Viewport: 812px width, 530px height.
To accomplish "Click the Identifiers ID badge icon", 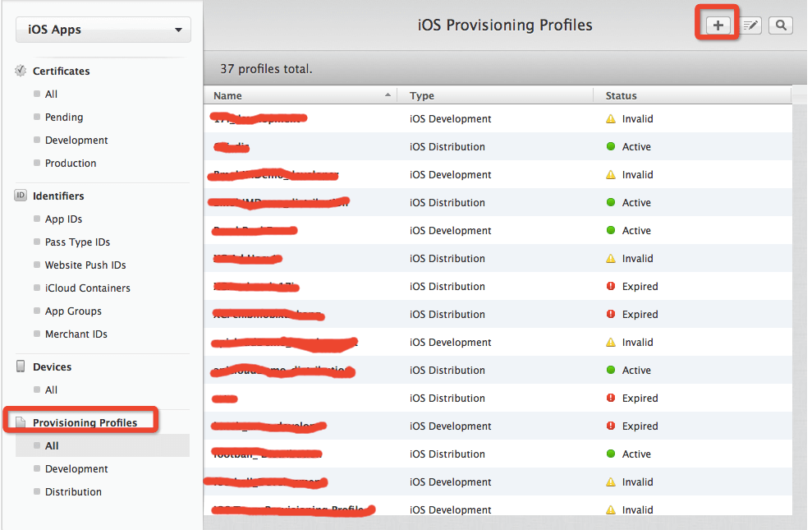I will [21, 196].
